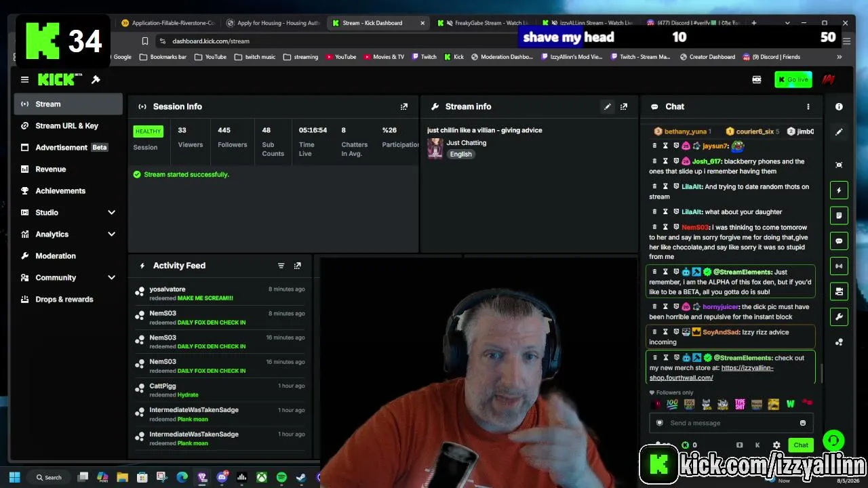Toggle the broadcast signal panel icon
The height and width of the screenshot is (488, 868).
[839, 266]
